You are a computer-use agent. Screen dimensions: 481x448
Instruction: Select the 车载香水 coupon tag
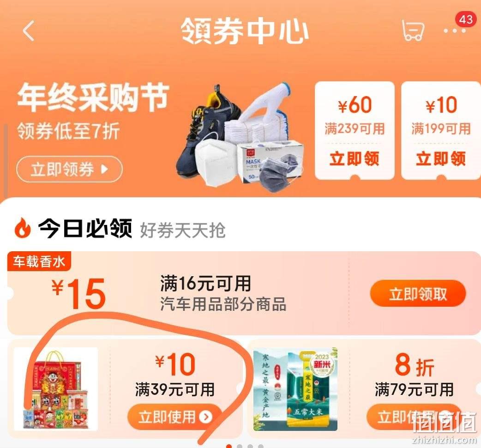click(39, 261)
